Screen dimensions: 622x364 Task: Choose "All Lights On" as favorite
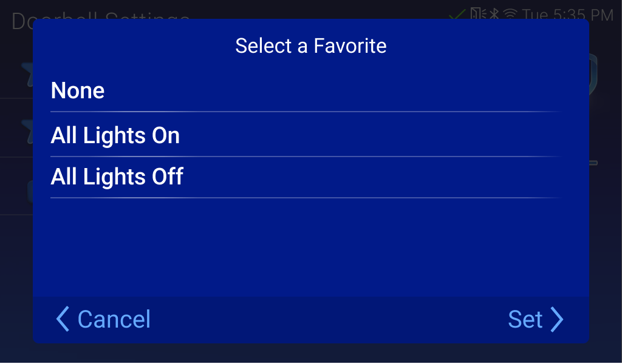click(x=115, y=135)
